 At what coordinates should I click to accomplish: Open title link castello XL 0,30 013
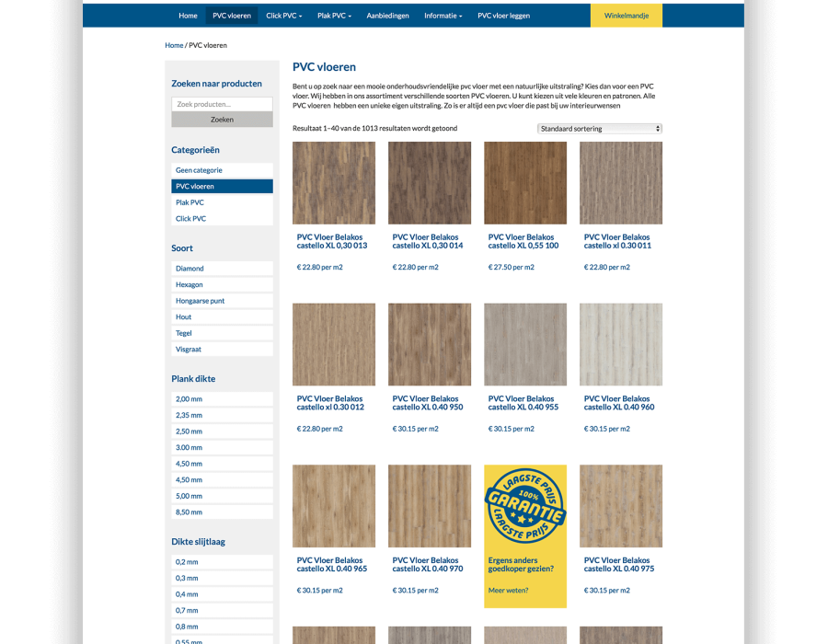click(331, 241)
